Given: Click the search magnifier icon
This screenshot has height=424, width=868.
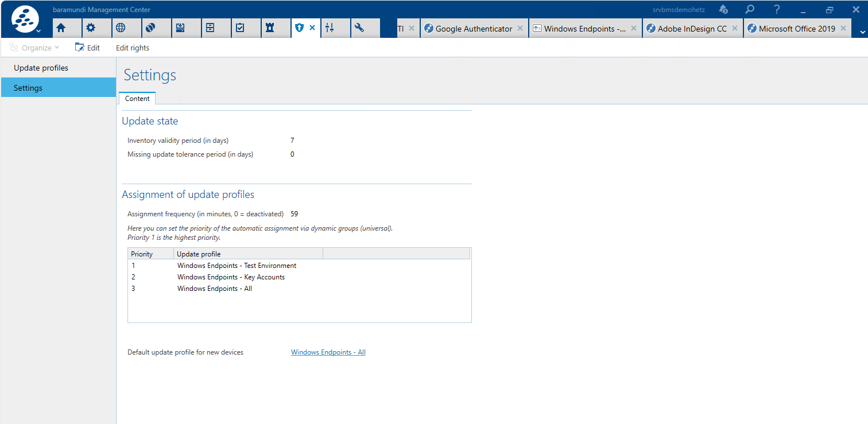Looking at the screenshot, I should pos(750,10).
